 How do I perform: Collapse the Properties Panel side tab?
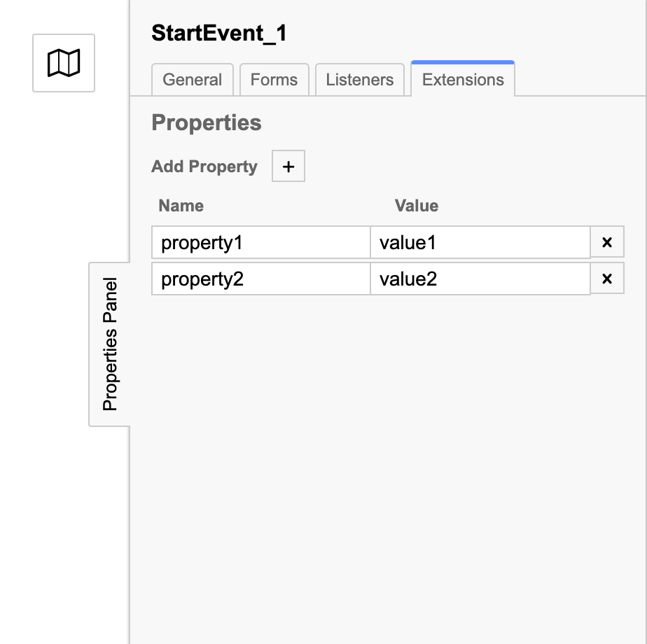(x=109, y=343)
